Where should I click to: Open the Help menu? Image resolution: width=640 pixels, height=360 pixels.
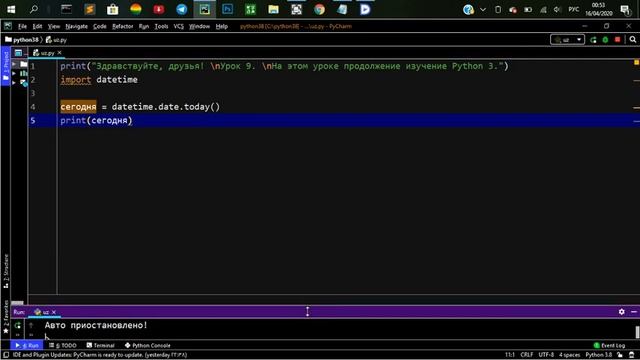pyautogui.click(x=222, y=26)
